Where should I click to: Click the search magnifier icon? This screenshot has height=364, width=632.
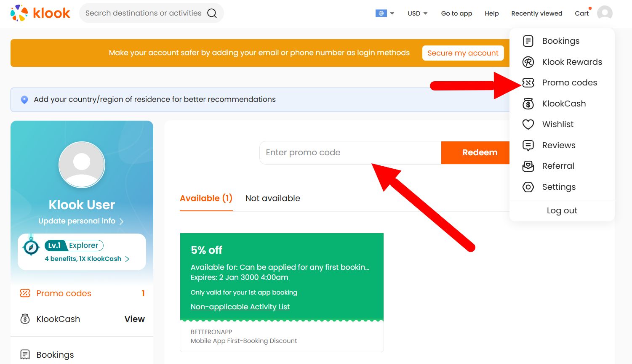coord(212,13)
